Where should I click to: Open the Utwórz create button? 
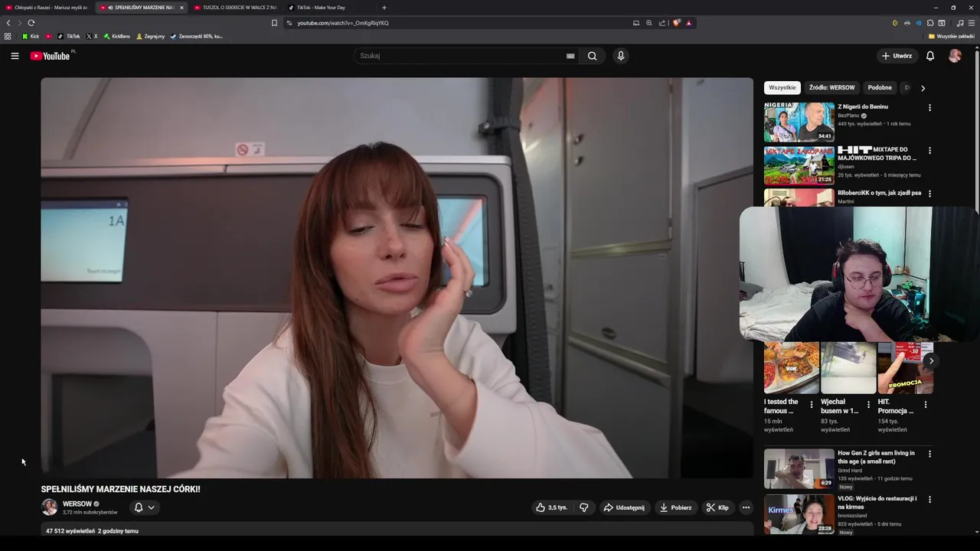[897, 56]
